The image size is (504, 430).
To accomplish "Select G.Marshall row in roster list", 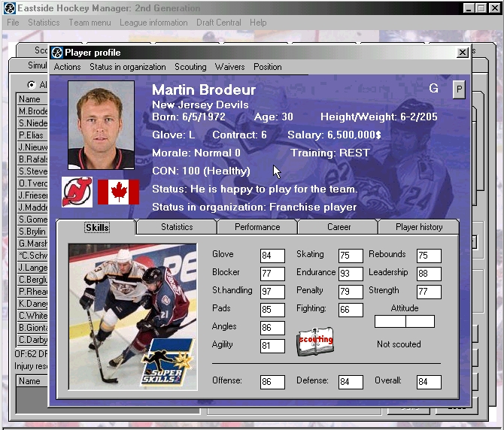I will click(x=32, y=244).
